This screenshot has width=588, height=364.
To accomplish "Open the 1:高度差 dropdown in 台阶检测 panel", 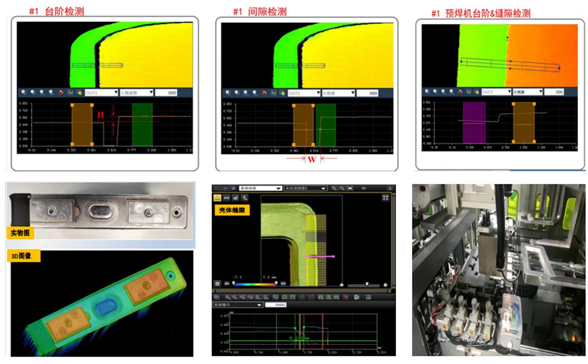I will [136, 92].
